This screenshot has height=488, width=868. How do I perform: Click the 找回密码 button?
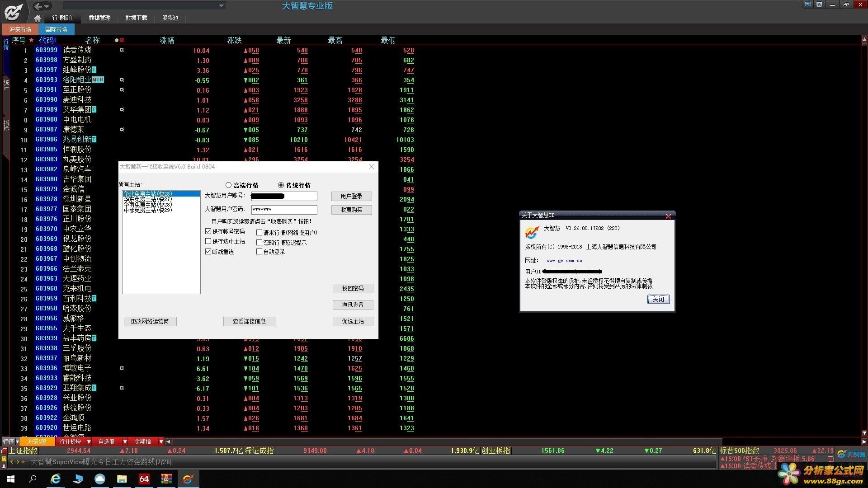coord(353,288)
